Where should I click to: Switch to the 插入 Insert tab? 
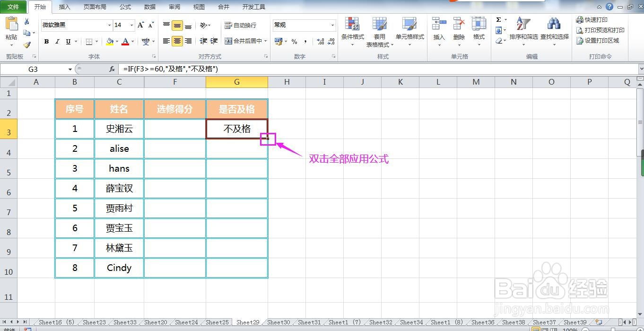point(64,7)
